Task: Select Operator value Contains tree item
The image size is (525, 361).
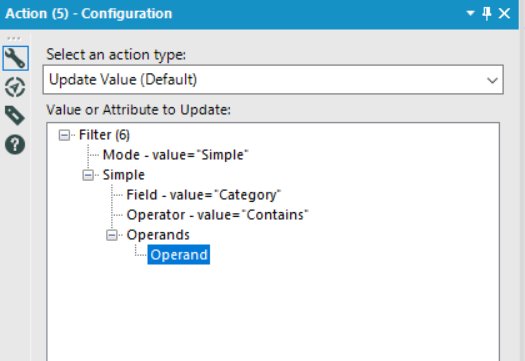Action: click(217, 215)
